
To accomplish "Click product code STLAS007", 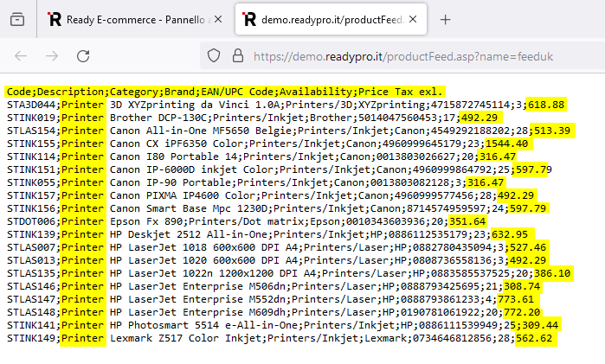I will (x=31, y=247).
